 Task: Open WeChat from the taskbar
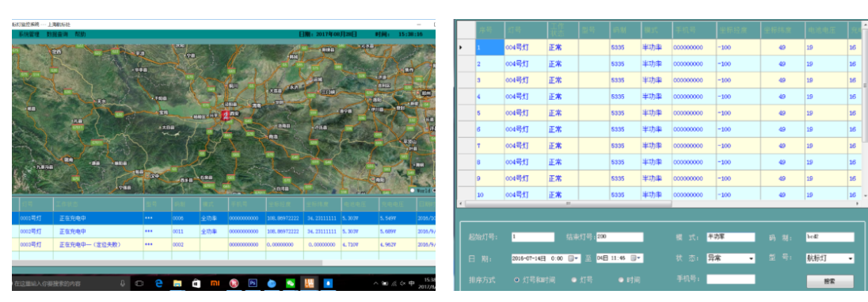[x=290, y=283]
